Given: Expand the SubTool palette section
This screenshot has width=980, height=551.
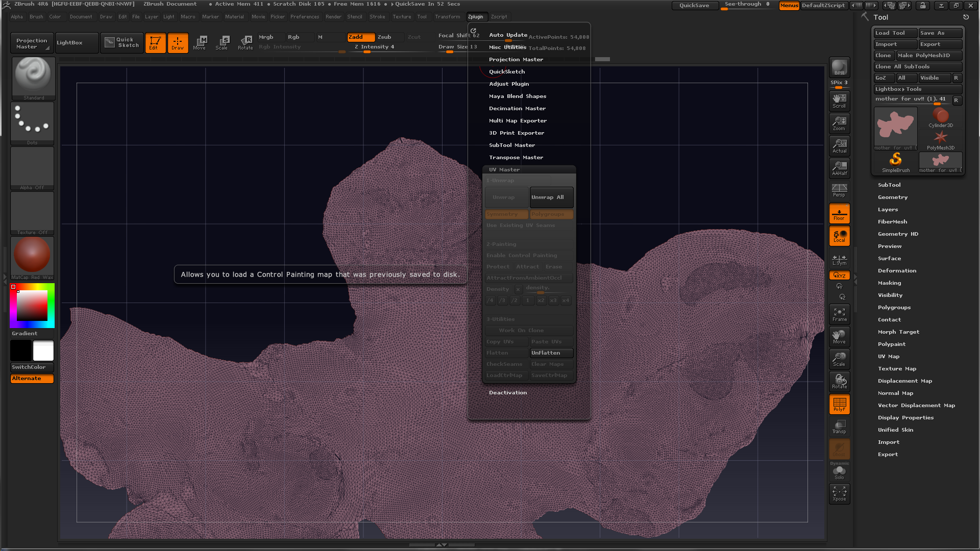Looking at the screenshot, I should point(889,185).
